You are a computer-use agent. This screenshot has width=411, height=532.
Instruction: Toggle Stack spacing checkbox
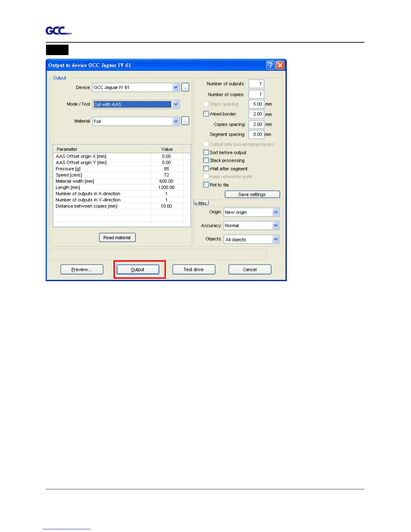[x=206, y=104]
